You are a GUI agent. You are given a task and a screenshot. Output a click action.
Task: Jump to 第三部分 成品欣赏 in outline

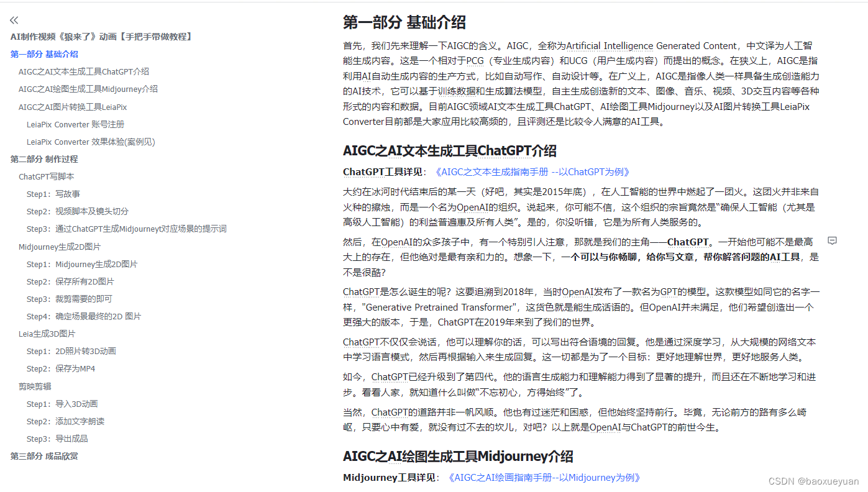(x=44, y=456)
